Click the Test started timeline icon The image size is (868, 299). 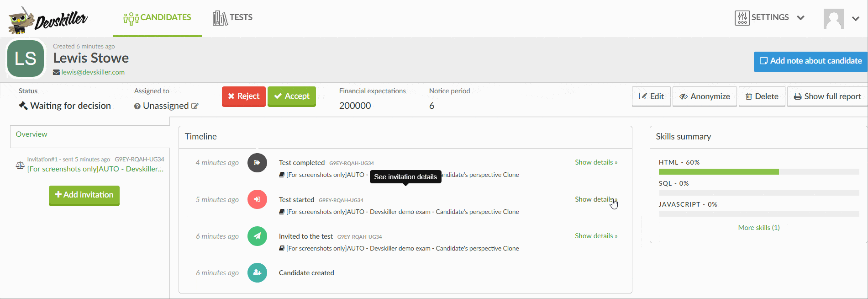tap(257, 199)
